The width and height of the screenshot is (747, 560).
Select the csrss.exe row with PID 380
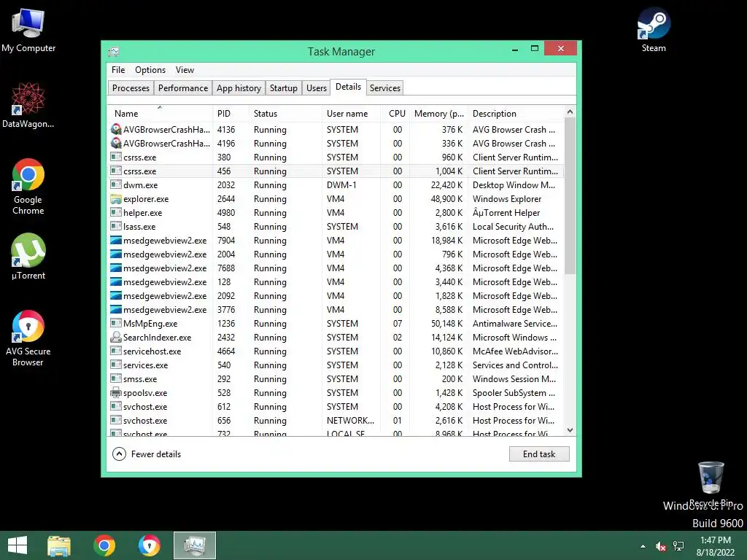[336, 157]
